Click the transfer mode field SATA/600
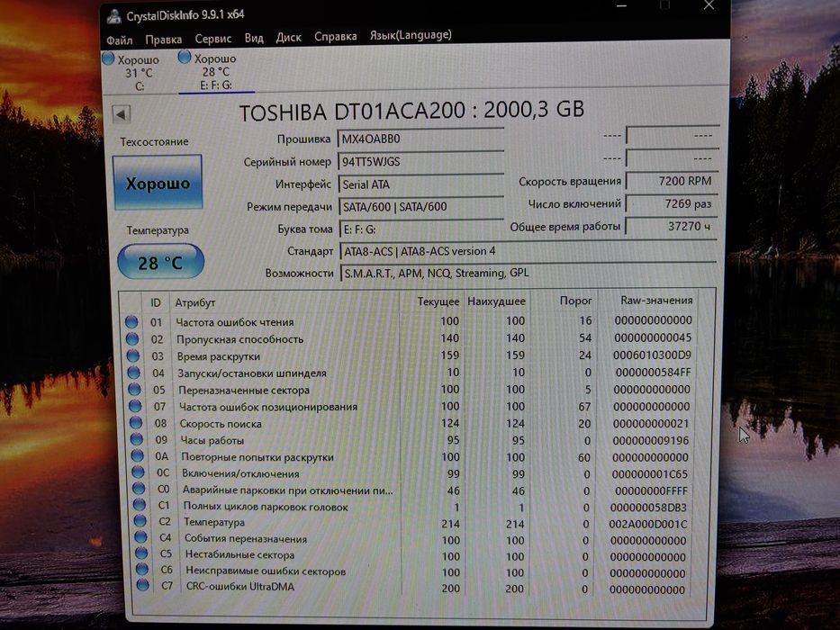840x630 pixels. (422, 206)
